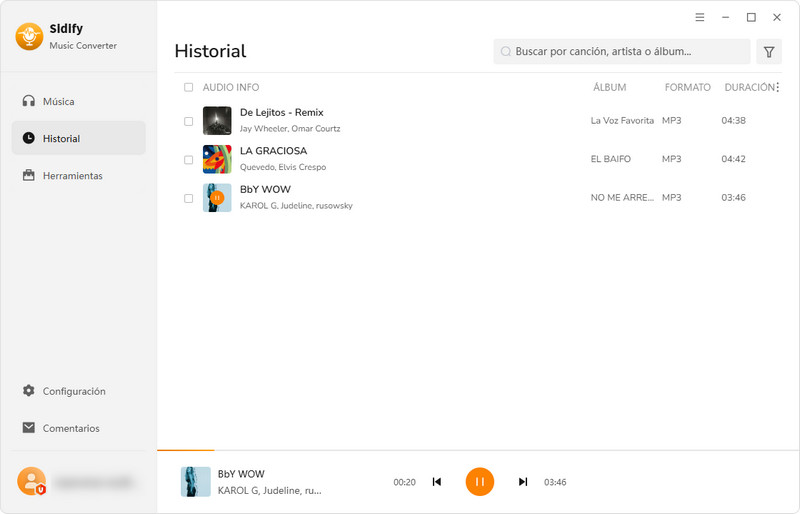Click artist KAROL G, Judeline, rusowsky
800x514 pixels.
[x=296, y=206]
